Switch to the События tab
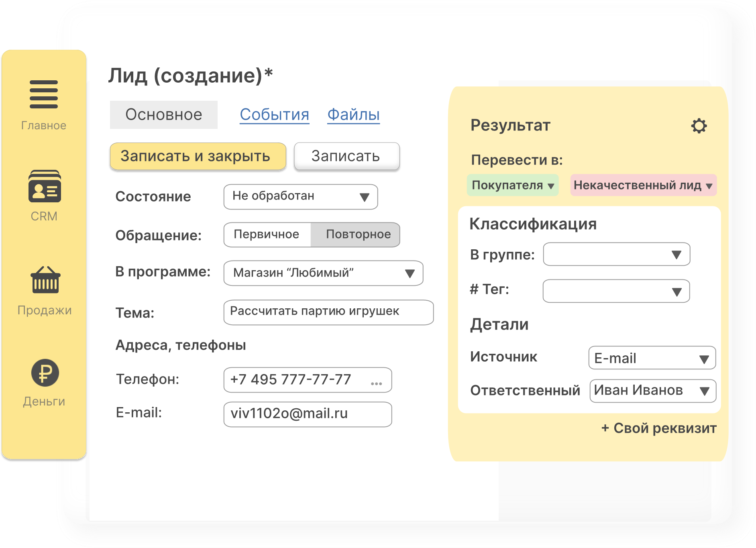Viewport: 756px width, 548px height. (274, 115)
